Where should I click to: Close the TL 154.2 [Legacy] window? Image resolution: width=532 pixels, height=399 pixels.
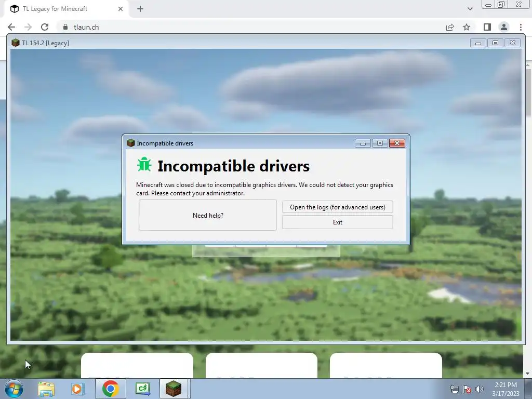[513, 43]
